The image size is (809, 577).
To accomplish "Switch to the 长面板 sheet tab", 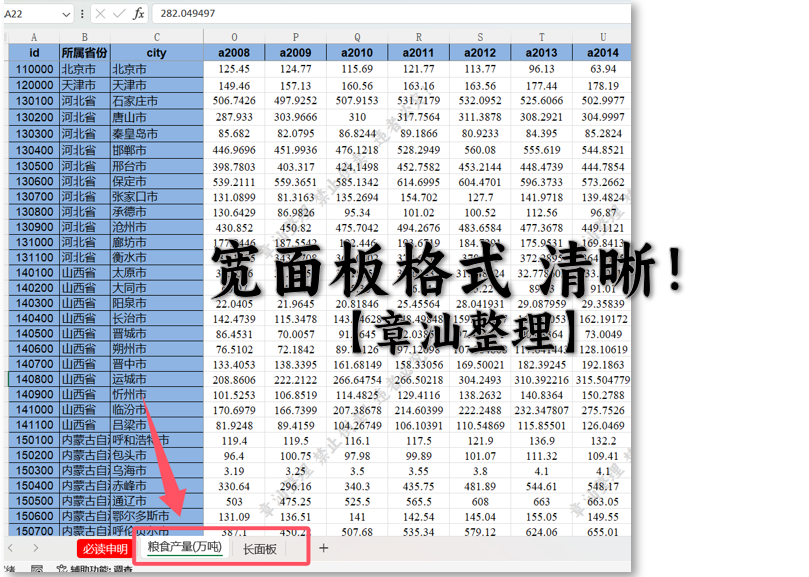I will coord(260,549).
